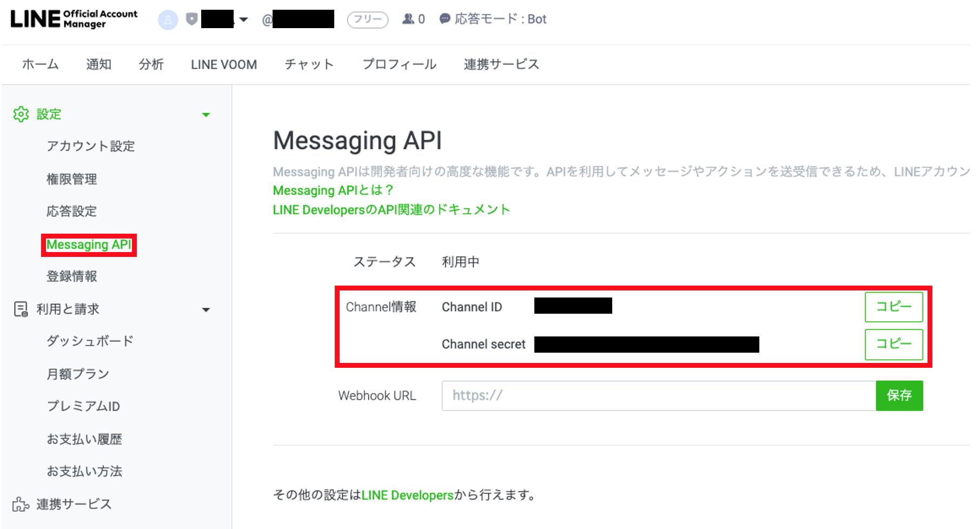Open the account switcher dropdown arrow
Viewport: 980px width, 529px height.
point(243,19)
